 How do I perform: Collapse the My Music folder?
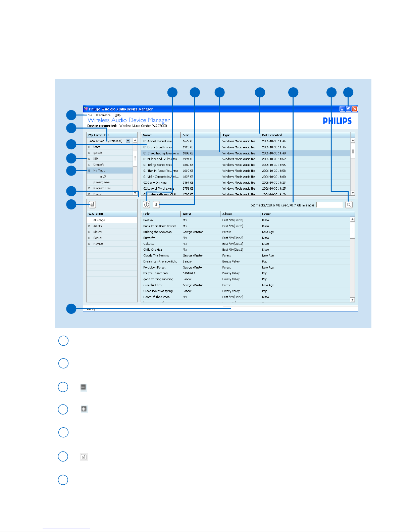tap(89, 171)
